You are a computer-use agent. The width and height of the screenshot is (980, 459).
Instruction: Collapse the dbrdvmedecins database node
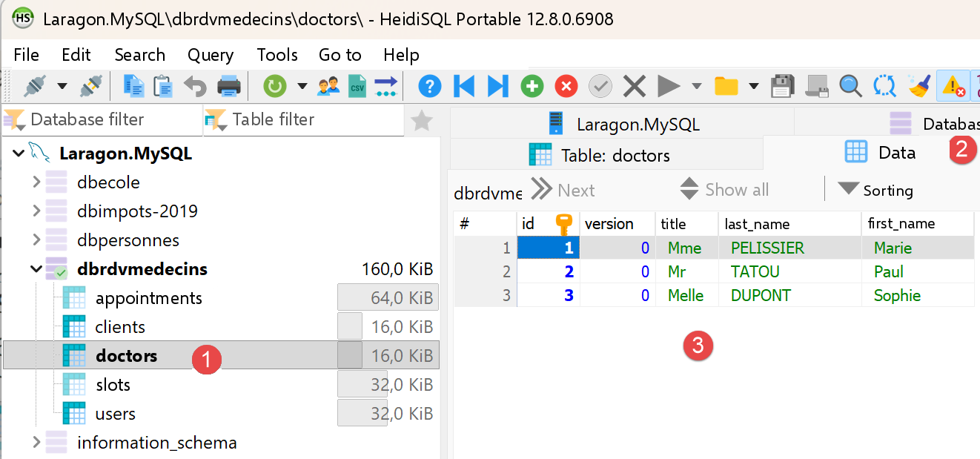36,269
